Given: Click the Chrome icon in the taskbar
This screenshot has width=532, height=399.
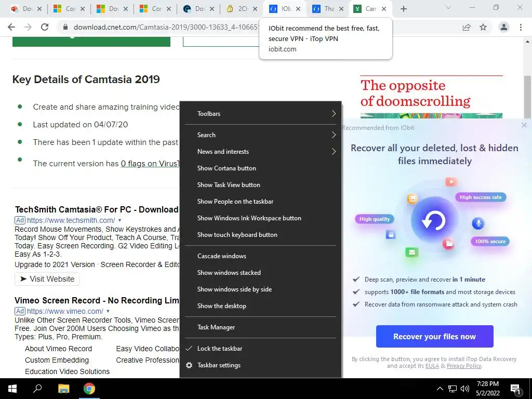Looking at the screenshot, I should (89, 389).
